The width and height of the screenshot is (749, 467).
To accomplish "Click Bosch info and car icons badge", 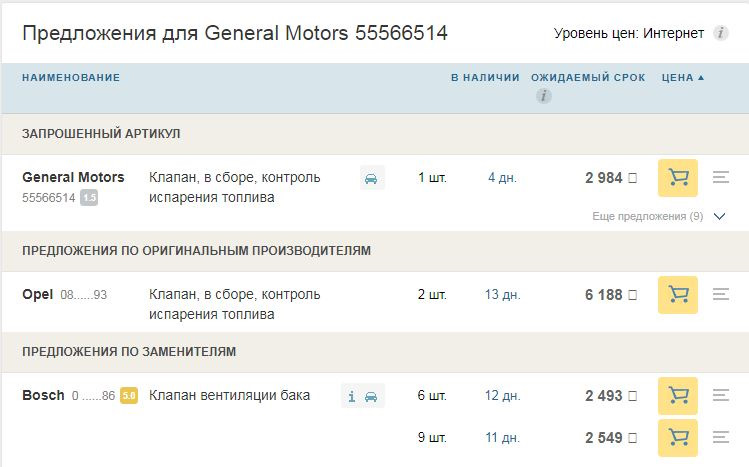I will 362,396.
